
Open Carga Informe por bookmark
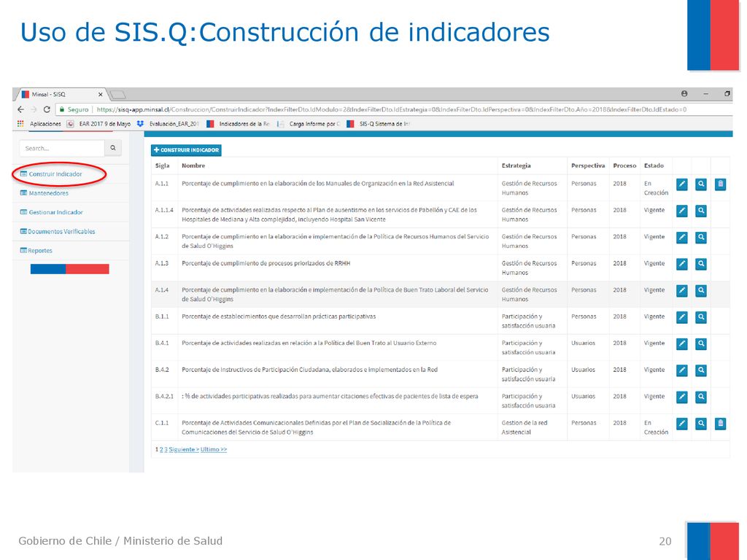[309, 124]
